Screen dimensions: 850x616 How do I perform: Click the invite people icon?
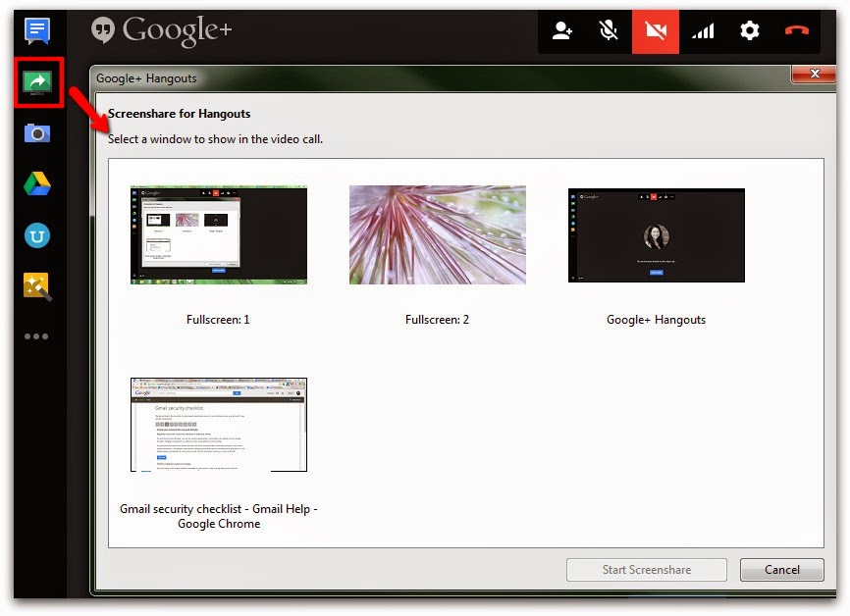coord(561,30)
